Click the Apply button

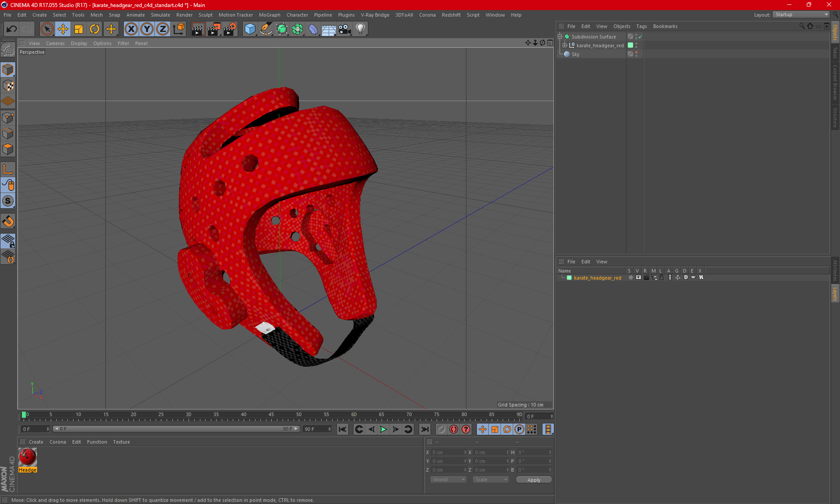[x=534, y=480]
